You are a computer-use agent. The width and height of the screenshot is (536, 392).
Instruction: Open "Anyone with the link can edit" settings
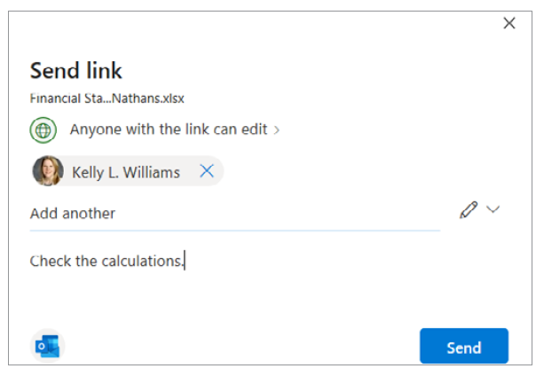(x=169, y=129)
